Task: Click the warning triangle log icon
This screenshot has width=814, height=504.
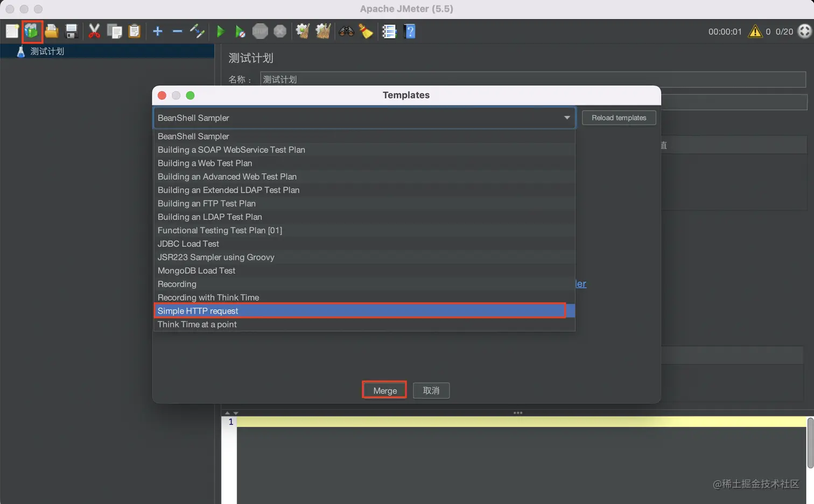Action: click(x=755, y=31)
